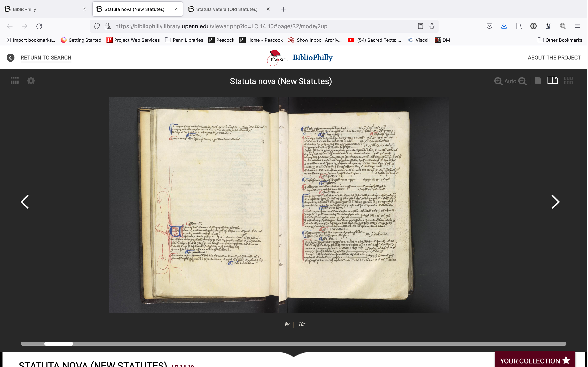This screenshot has width=588, height=367.
Task: Open Home - Peacock bookmark
Action: click(x=261, y=40)
